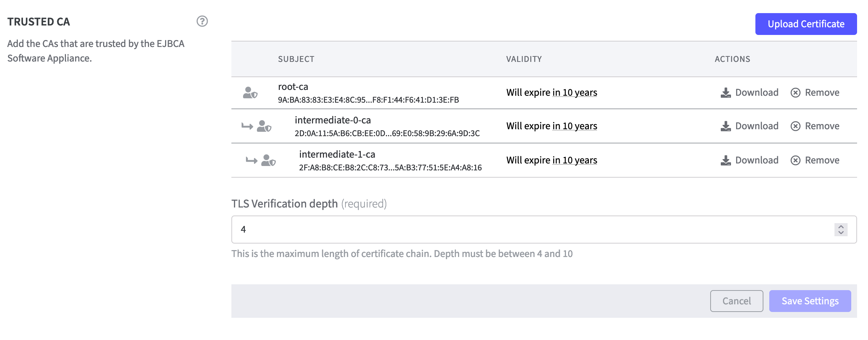This screenshot has width=868, height=340.
Task: Click the root-ca validity expiry text
Action: [551, 93]
